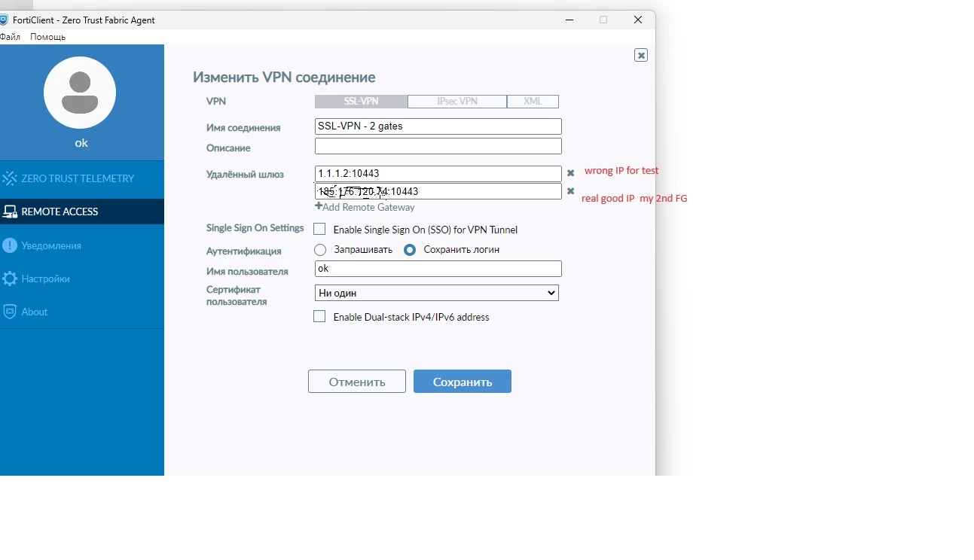Close the FortiClient window
This screenshot has height=560, width=974.
point(638,20)
